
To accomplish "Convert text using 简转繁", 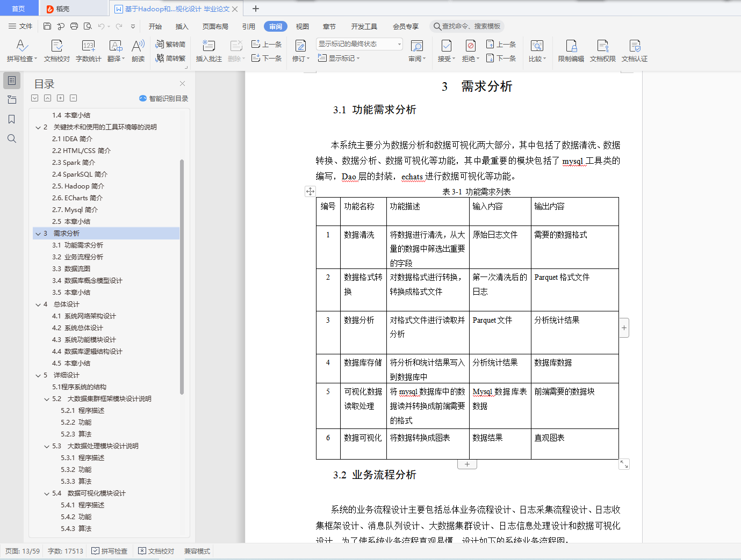I will [170, 58].
